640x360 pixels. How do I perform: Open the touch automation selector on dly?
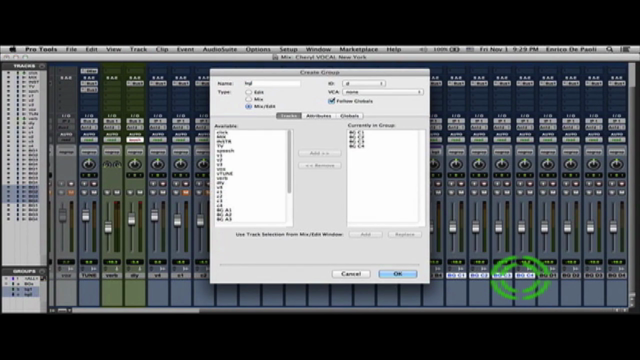click(x=135, y=140)
